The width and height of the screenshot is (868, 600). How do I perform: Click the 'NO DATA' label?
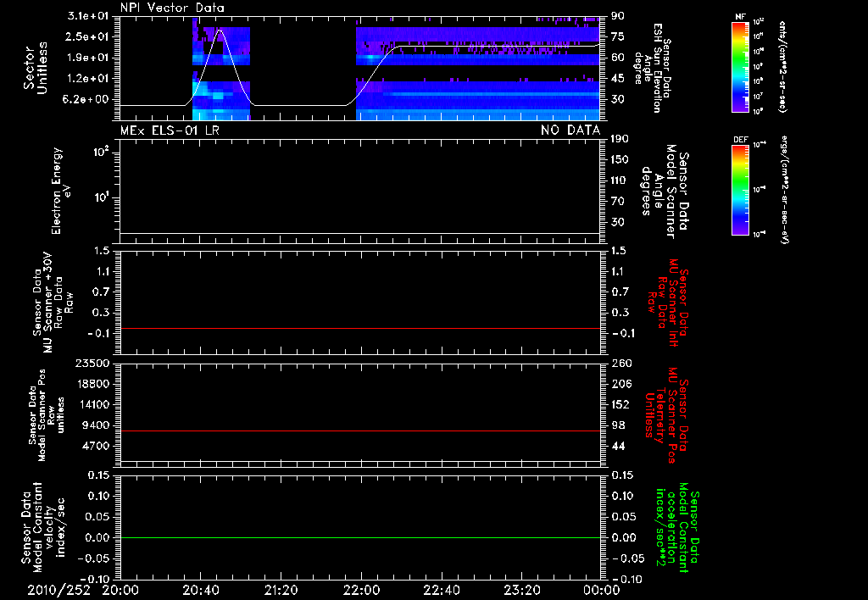coord(570,130)
